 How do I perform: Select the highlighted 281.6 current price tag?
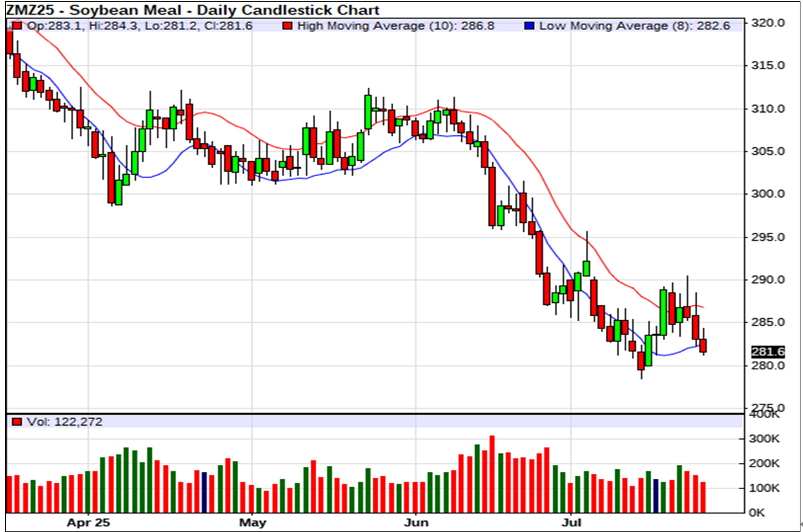[x=767, y=351]
